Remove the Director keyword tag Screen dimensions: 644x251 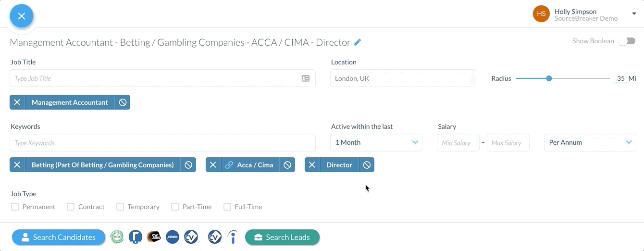(312, 165)
